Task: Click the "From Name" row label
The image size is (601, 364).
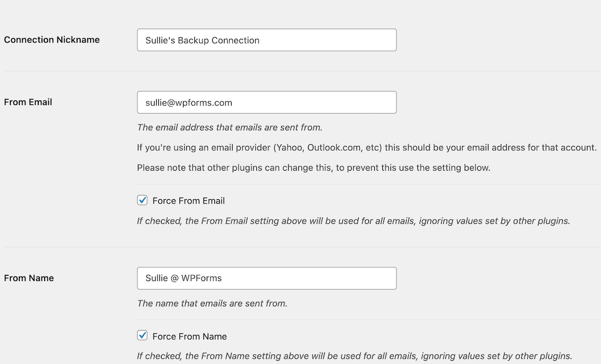Action: point(29,278)
